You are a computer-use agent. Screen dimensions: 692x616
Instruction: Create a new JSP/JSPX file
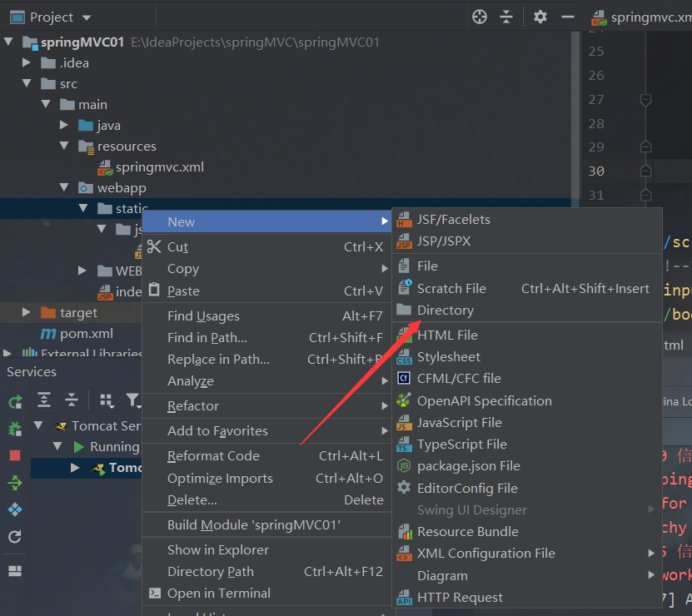527,241
